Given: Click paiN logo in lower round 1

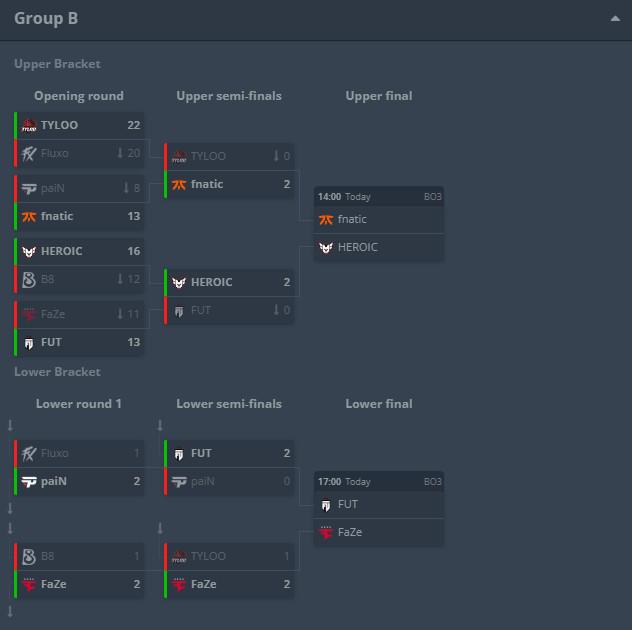Looking at the screenshot, I should tap(29, 481).
